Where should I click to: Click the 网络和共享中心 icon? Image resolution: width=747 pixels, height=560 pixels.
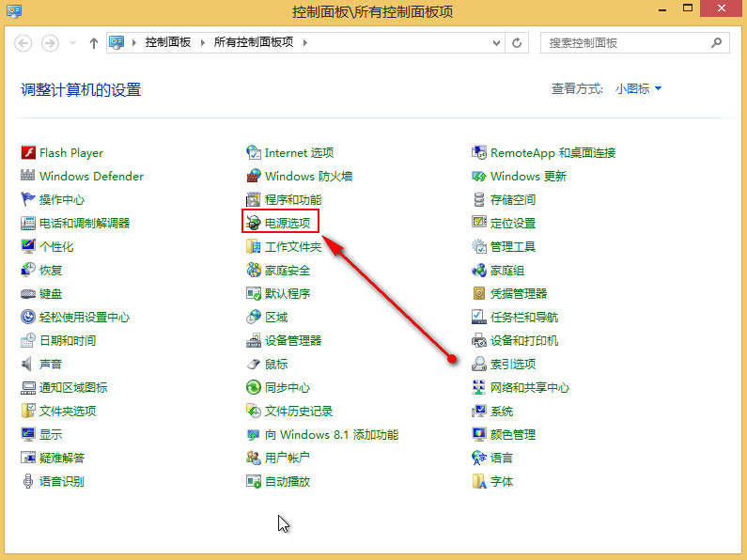coord(479,387)
